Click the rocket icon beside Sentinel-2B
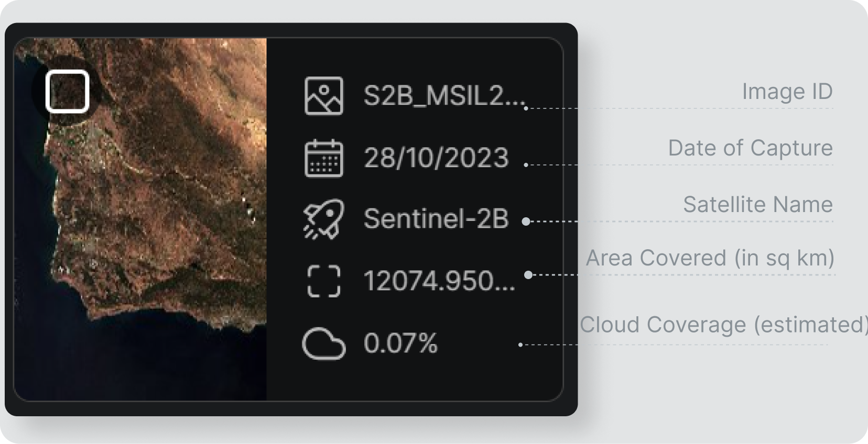The width and height of the screenshot is (868, 444). click(324, 219)
